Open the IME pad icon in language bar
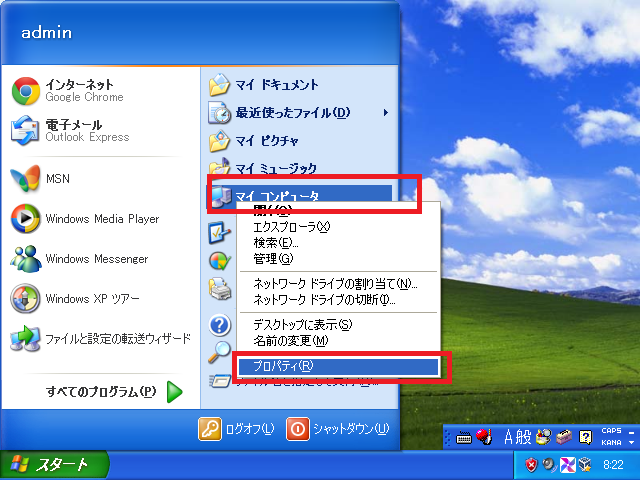Image resolution: width=640 pixels, height=480 pixels. pos(543,437)
